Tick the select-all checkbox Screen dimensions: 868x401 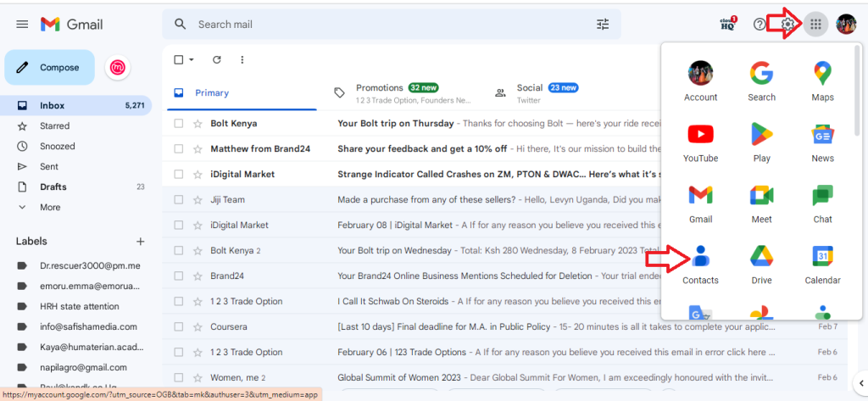[x=178, y=60]
